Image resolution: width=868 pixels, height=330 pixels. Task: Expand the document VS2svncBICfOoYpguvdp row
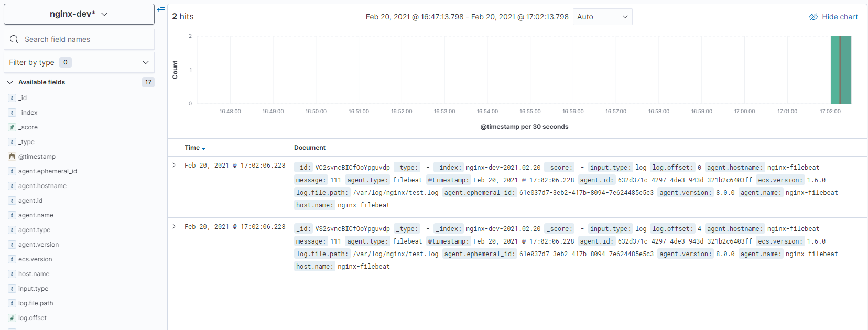(174, 227)
